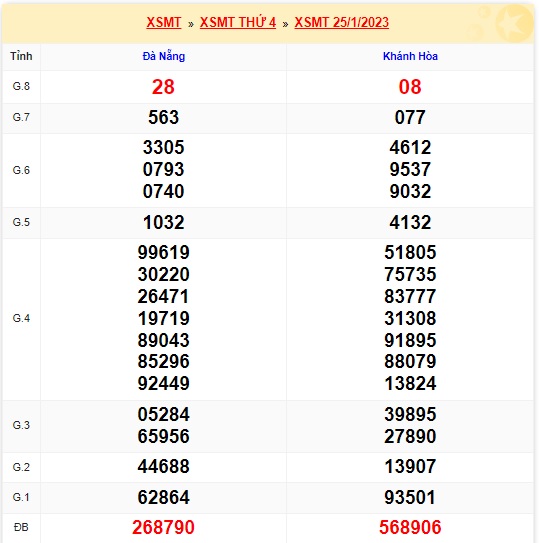The height and width of the screenshot is (543, 539).
Task: Select G.2 number 13907
Action: [x=410, y=466]
